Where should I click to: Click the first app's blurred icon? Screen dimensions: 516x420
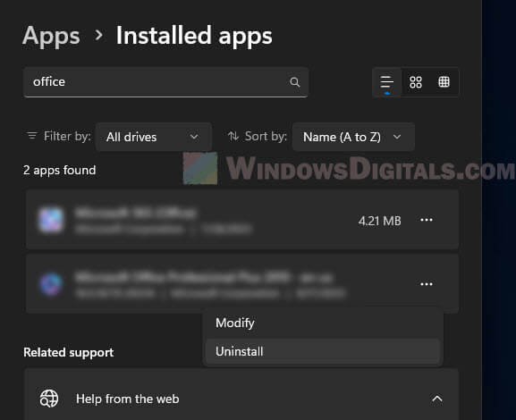51,220
